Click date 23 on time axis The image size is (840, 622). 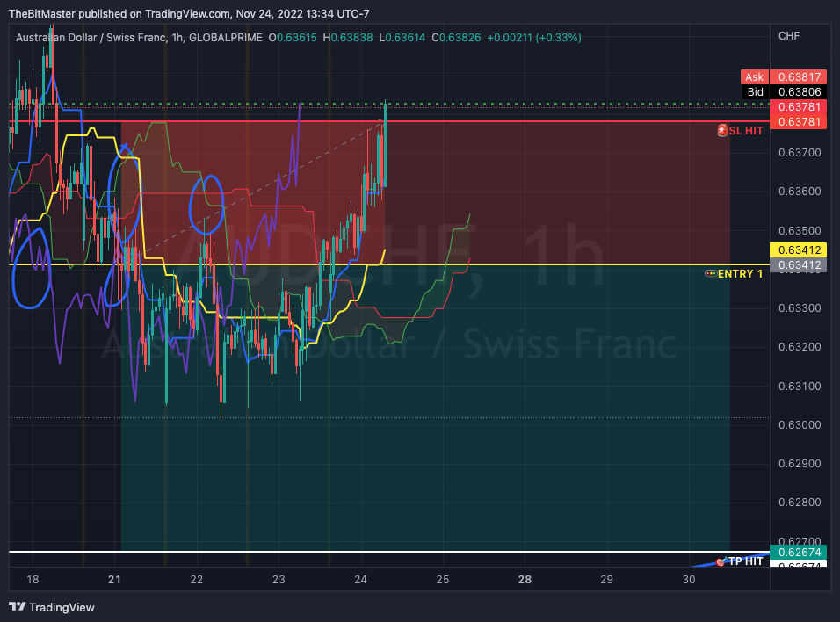tap(279, 580)
